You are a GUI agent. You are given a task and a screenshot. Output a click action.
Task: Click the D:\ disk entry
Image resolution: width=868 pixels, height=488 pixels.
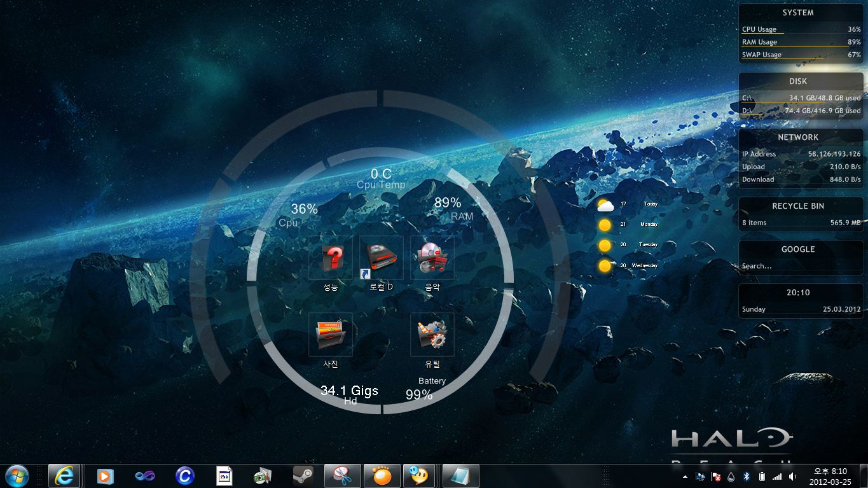tap(801, 111)
